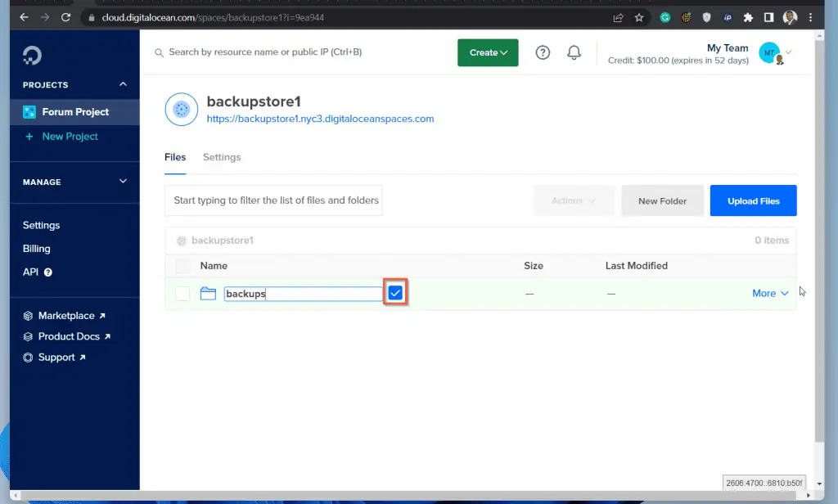Click the Upload Files button
This screenshot has width=838, height=504.
click(753, 201)
